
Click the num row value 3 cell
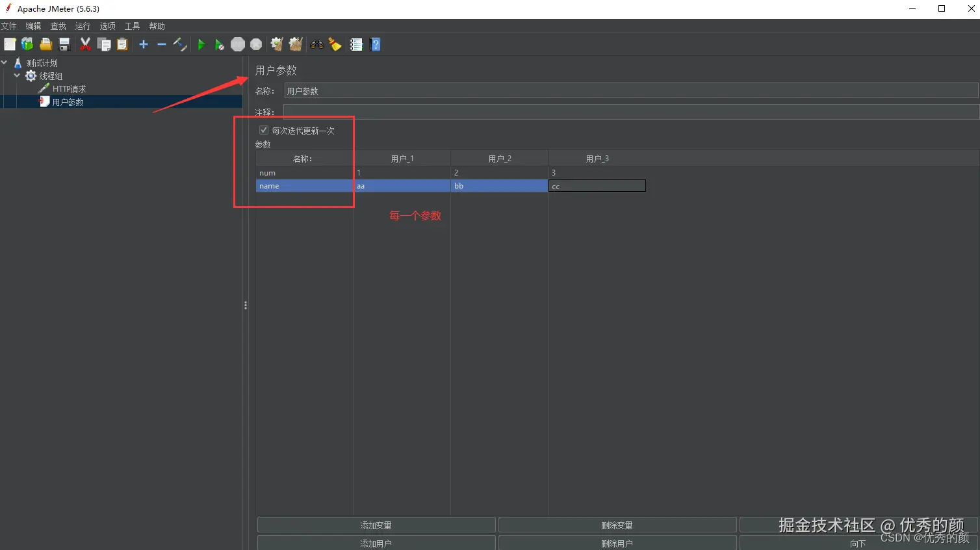597,173
